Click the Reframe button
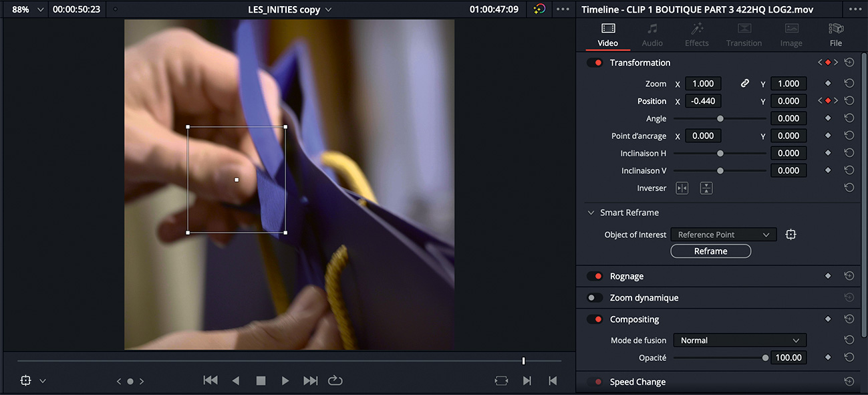868x395 pixels. pos(710,251)
